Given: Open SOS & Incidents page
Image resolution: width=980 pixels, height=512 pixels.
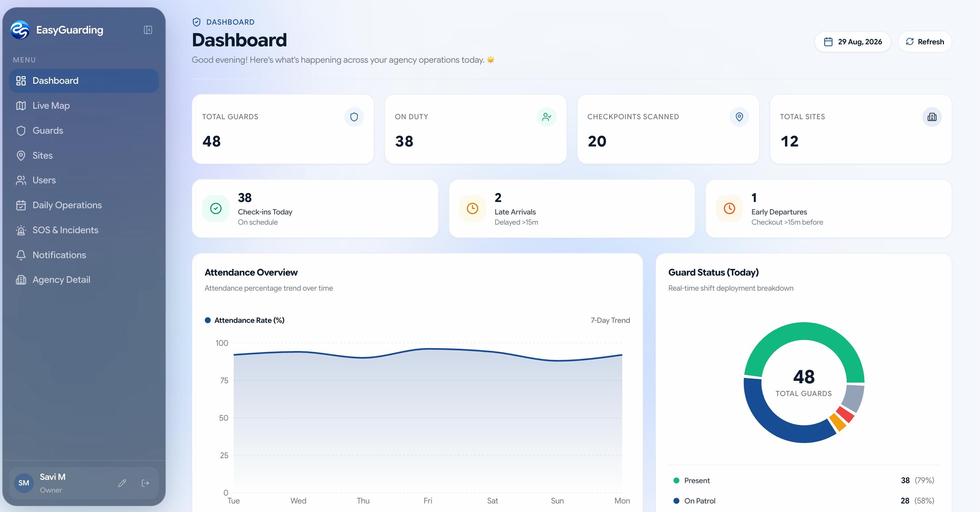Looking at the screenshot, I should pyautogui.click(x=84, y=230).
